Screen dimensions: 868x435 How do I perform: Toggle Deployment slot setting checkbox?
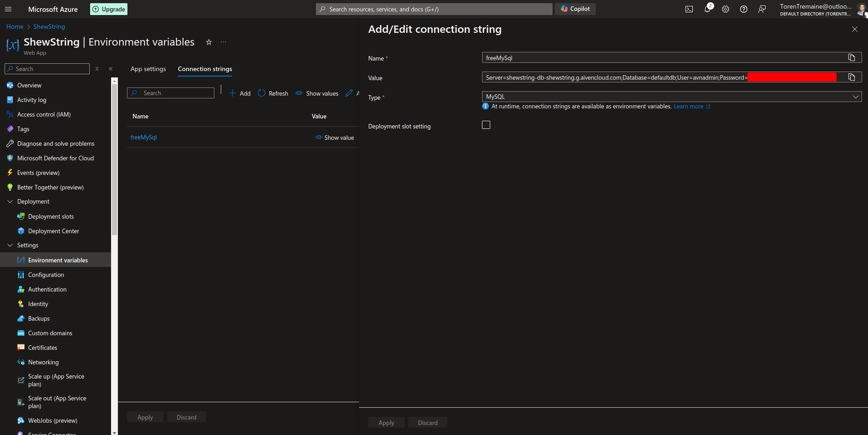486,125
